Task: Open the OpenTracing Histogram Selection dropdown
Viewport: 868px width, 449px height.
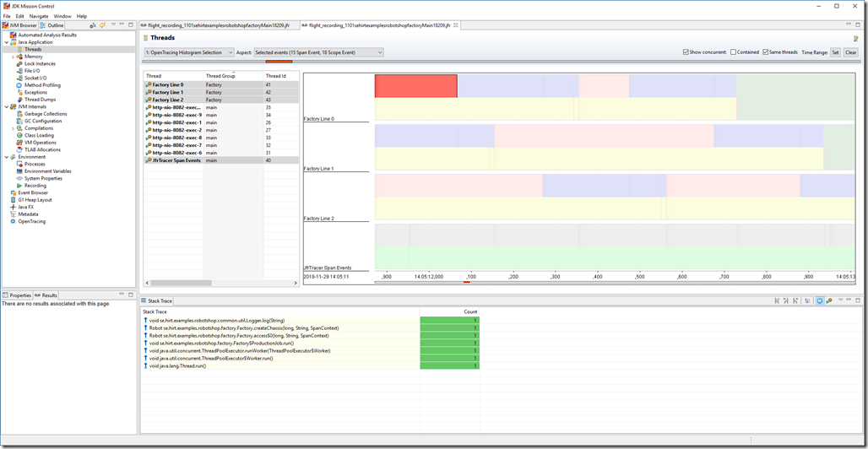Action: point(189,52)
